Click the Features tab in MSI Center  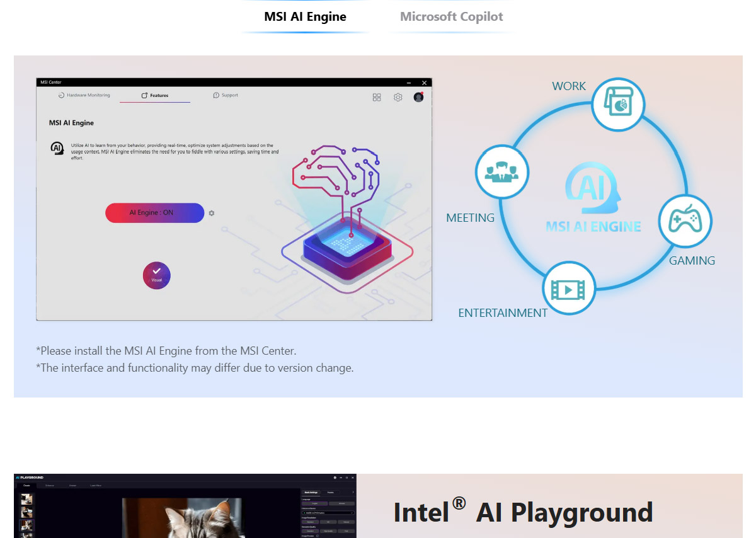[x=155, y=95]
